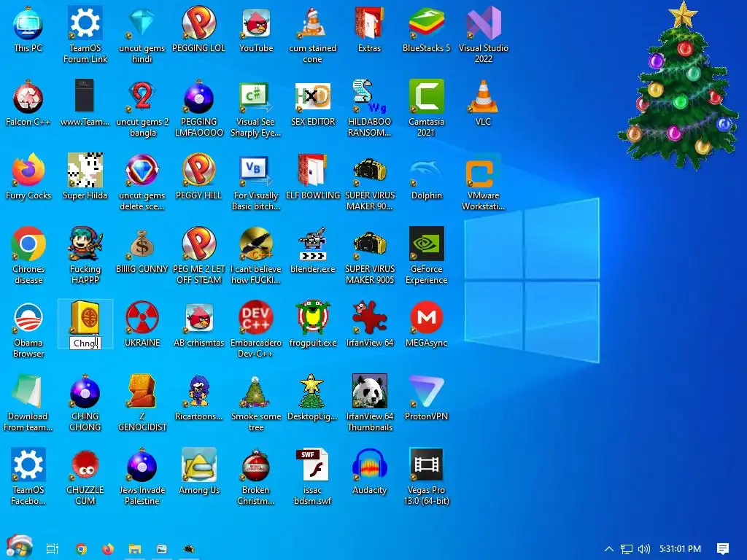This screenshot has height=560, width=747.
Task: Open the notification Action Center
Action: click(723, 548)
